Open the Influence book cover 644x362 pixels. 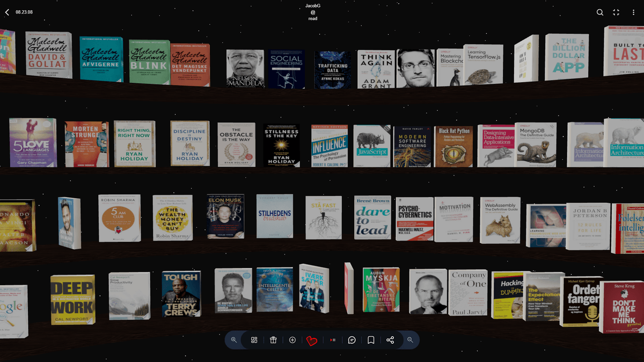(x=330, y=146)
